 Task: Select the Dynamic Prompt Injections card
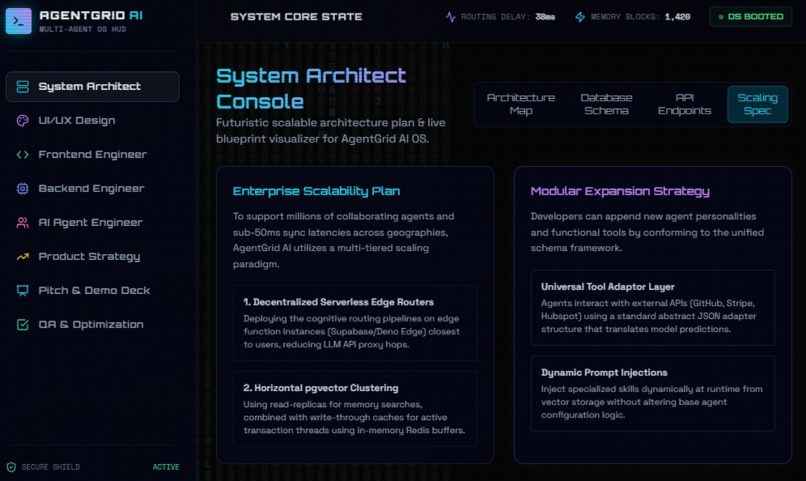click(x=653, y=394)
